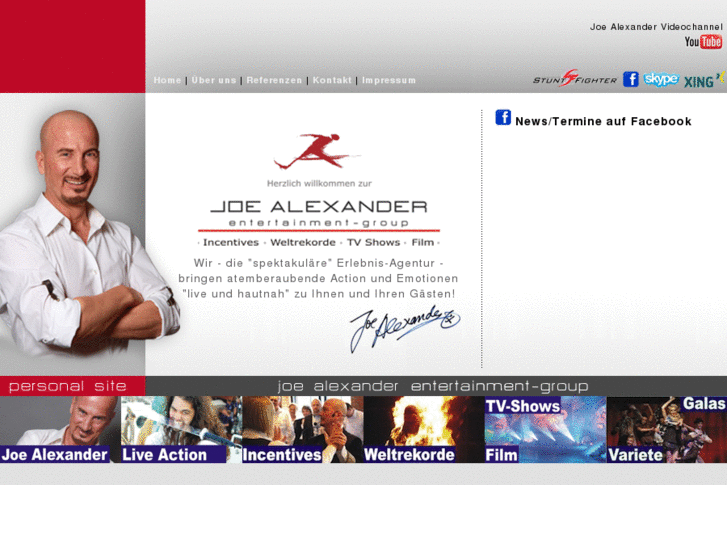This screenshot has width=727, height=545.
Task: Go to the Home menu item
Action: [167, 80]
